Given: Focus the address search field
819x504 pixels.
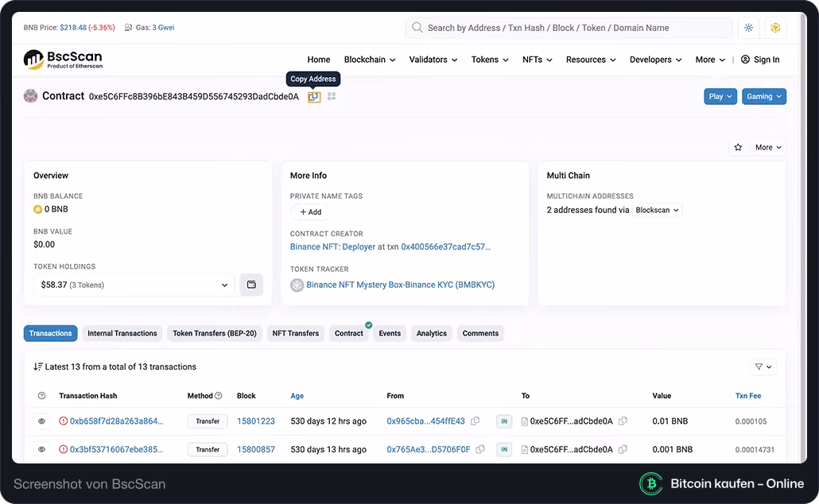Looking at the screenshot, I should pyautogui.click(x=569, y=28).
